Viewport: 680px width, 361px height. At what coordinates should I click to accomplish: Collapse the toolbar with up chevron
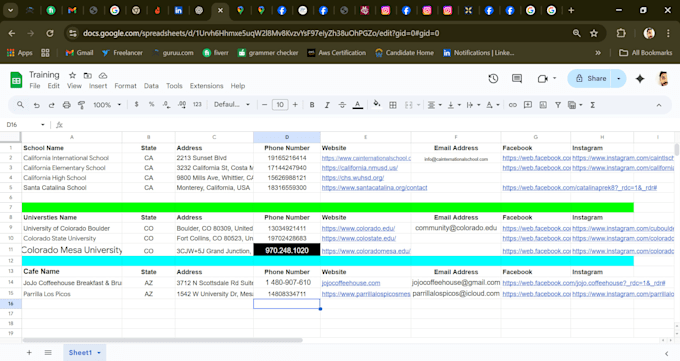pos(659,105)
